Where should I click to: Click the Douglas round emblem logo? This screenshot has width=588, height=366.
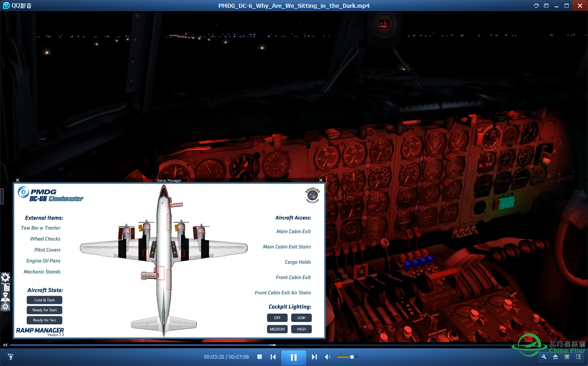(312, 195)
